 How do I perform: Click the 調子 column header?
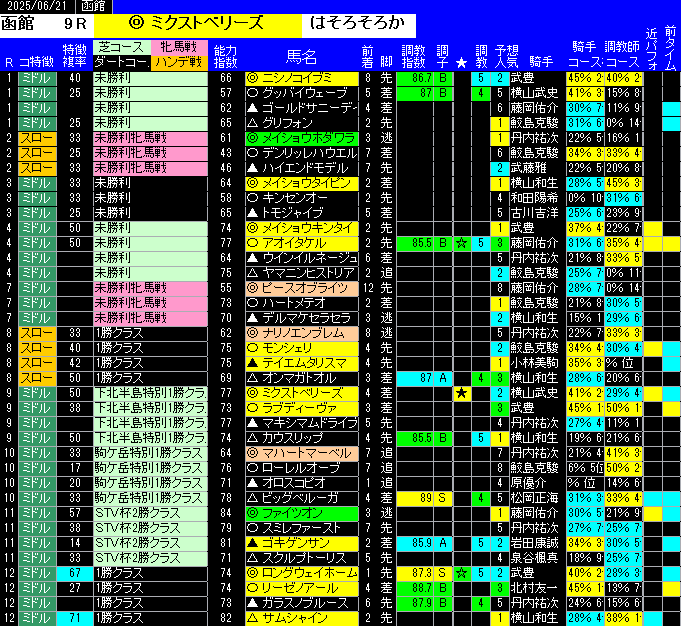443,56
